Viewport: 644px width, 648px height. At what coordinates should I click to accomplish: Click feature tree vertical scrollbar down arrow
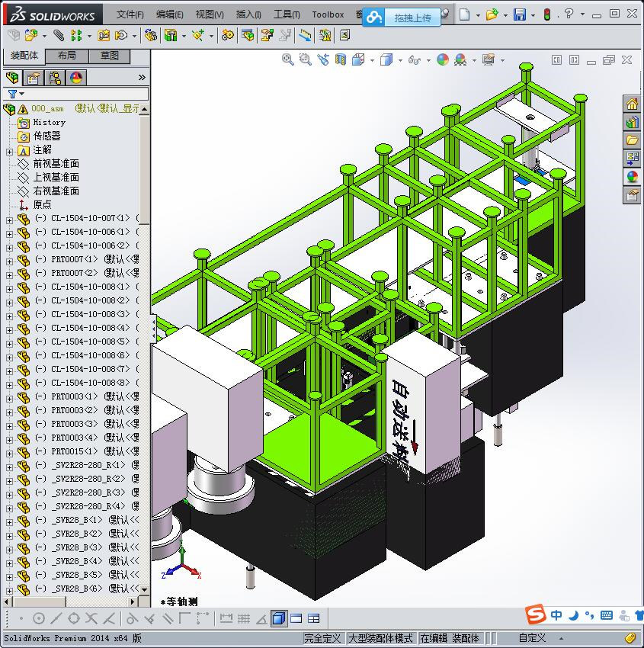[x=144, y=590]
